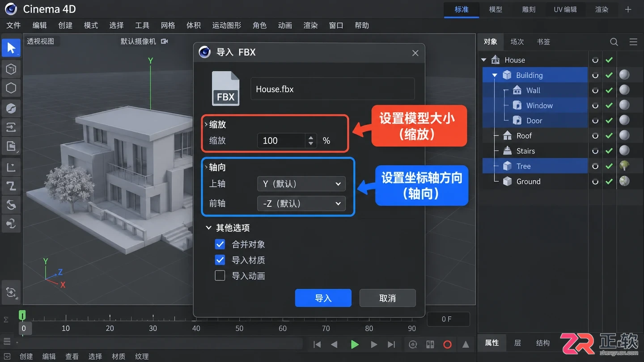Click the FBX file icon in the dialog
This screenshot has height=362, width=644.
coord(225,88)
